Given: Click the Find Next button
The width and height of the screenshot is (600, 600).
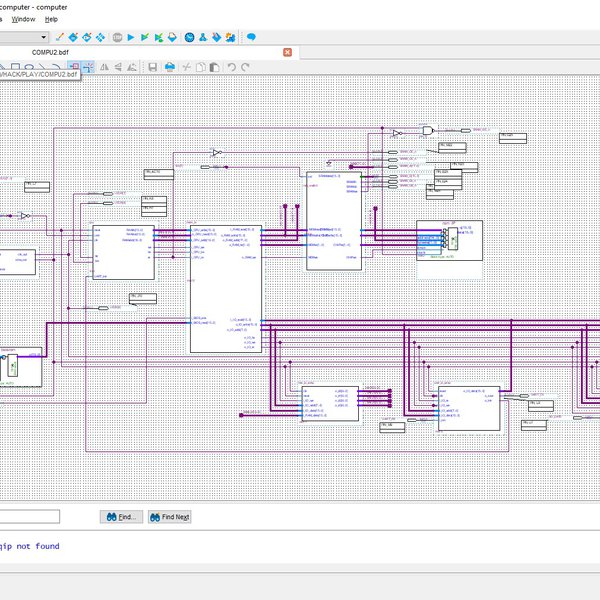Looking at the screenshot, I should (x=169, y=517).
